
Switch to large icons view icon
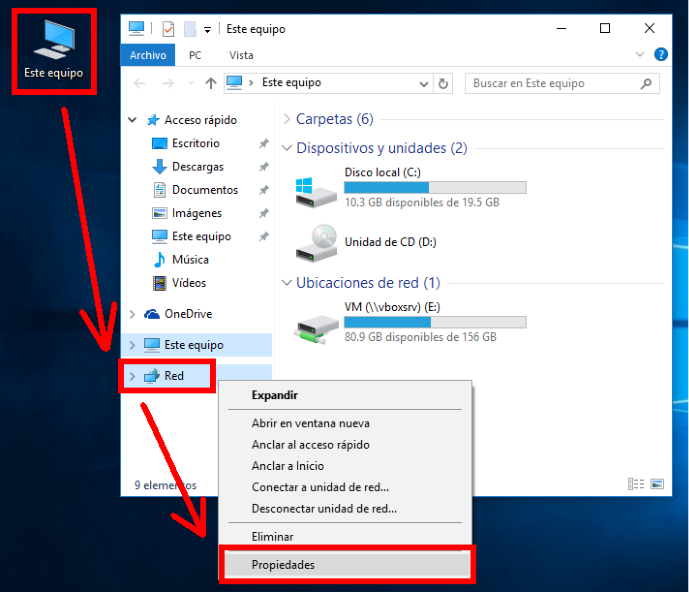click(x=657, y=484)
